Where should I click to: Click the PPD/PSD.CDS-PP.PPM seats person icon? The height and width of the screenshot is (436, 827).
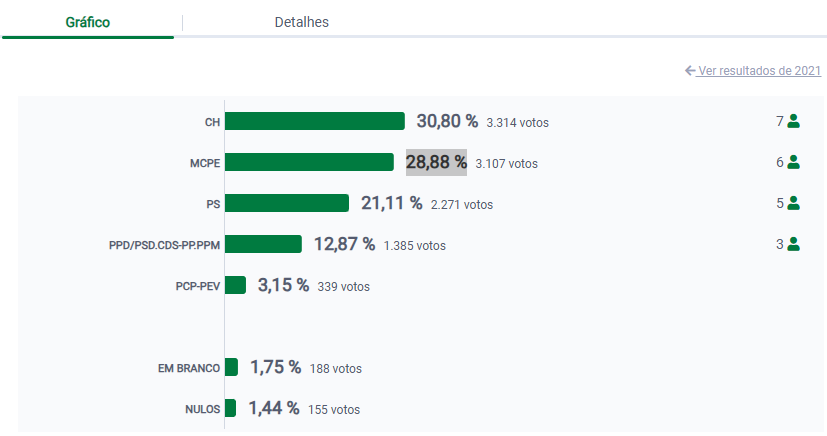pyautogui.click(x=794, y=243)
